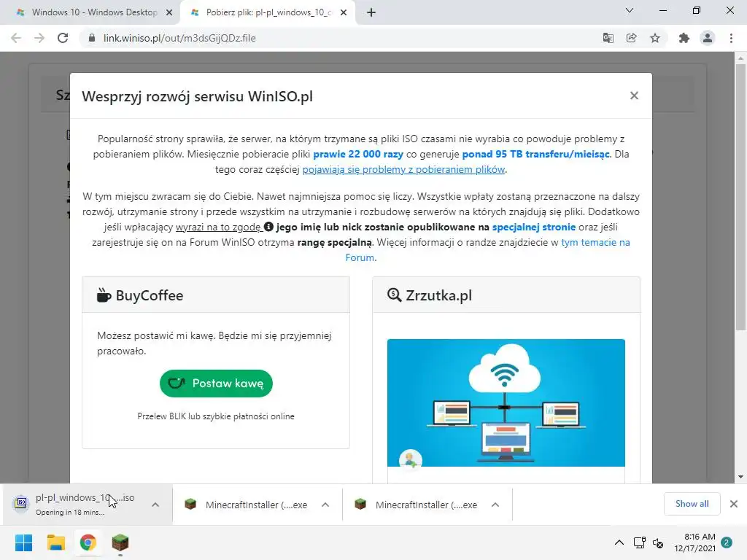The height and width of the screenshot is (560, 747).
Task: Click the network tray icon
Action: point(639,542)
